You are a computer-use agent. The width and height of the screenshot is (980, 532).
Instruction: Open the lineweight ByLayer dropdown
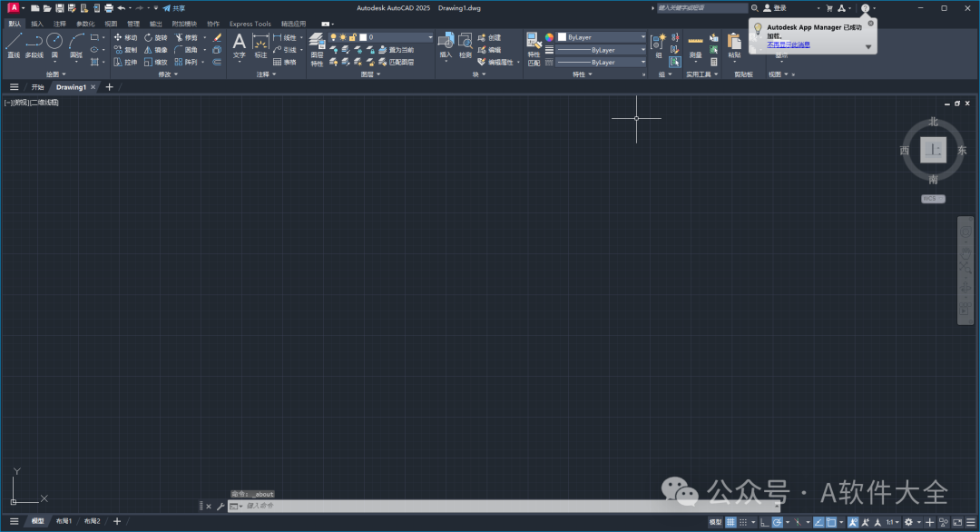coord(602,50)
